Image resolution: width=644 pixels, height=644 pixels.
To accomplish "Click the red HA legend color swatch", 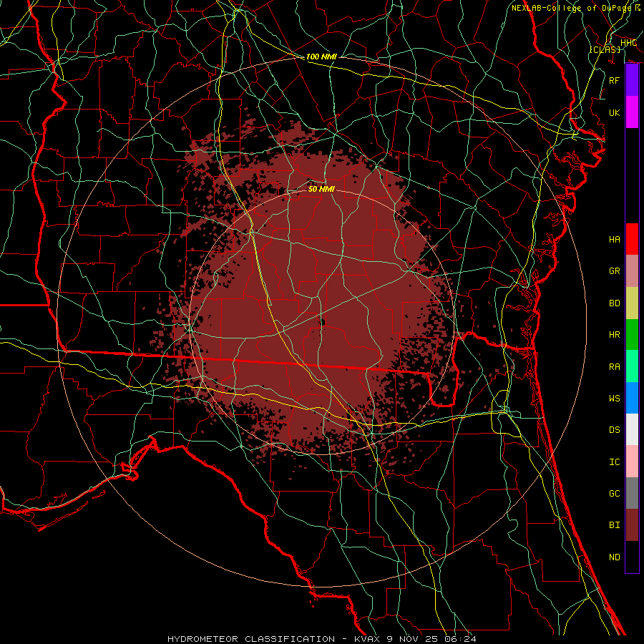I will [632, 239].
